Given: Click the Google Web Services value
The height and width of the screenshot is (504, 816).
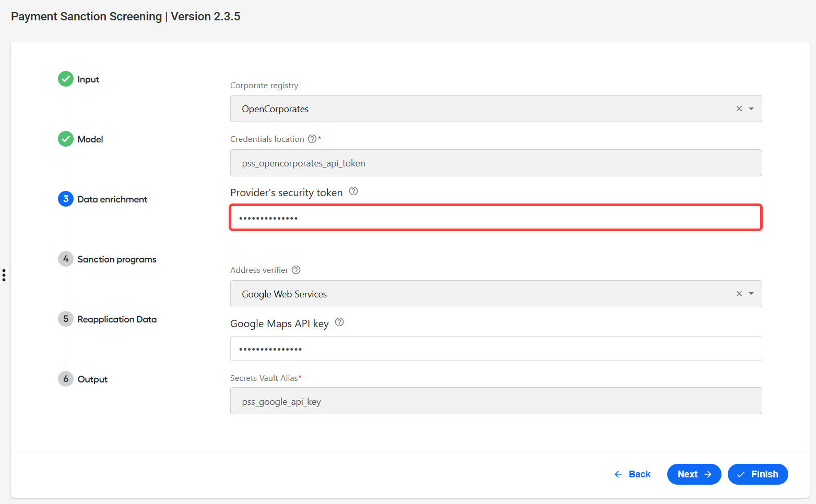Looking at the screenshot, I should click(284, 294).
